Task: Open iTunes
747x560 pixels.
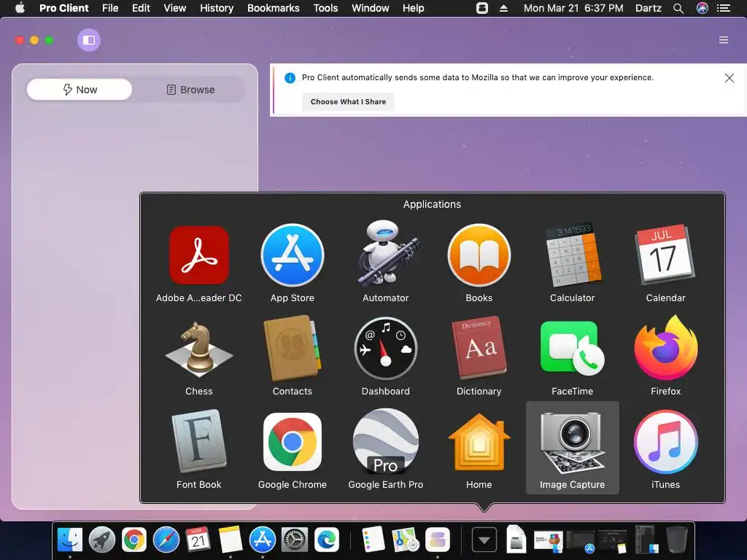Action: point(665,442)
